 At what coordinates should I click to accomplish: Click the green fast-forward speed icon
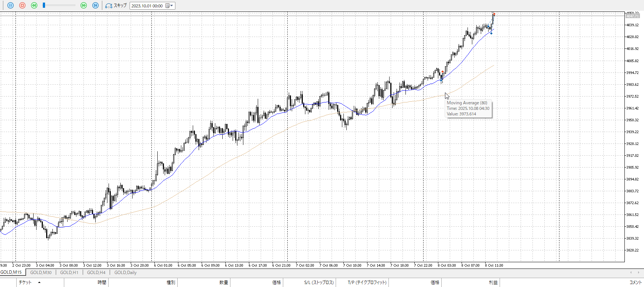pos(83,6)
